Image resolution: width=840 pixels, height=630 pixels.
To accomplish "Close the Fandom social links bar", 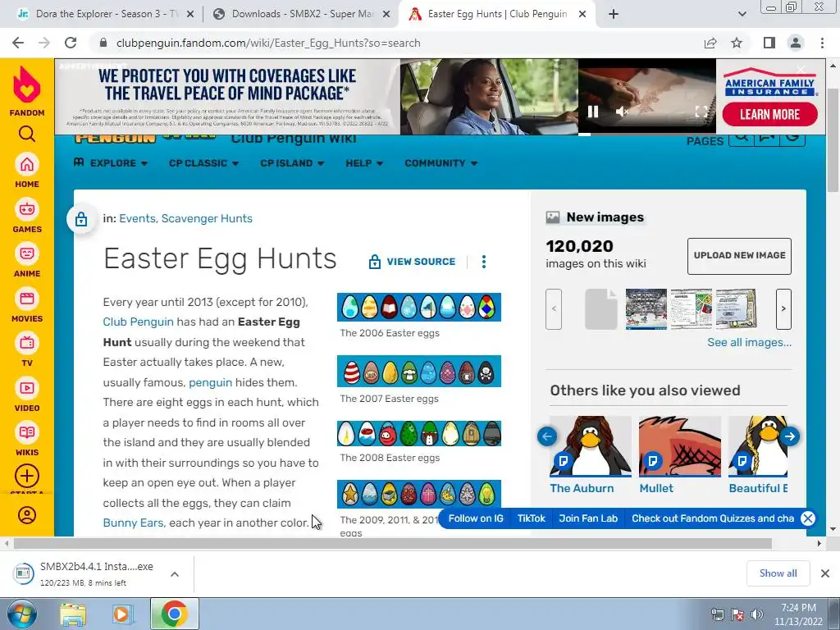I will [x=808, y=518].
